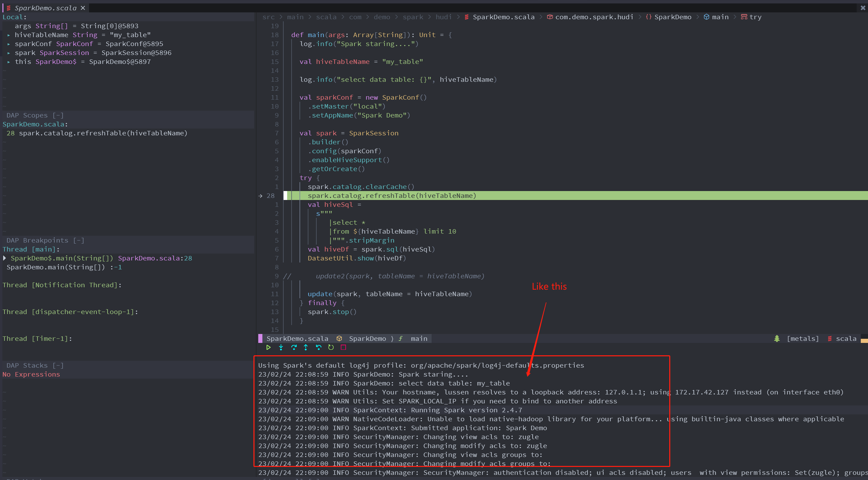Image resolution: width=868 pixels, height=480 pixels.
Task: Stop debugging with the red square icon
Action: point(343,347)
